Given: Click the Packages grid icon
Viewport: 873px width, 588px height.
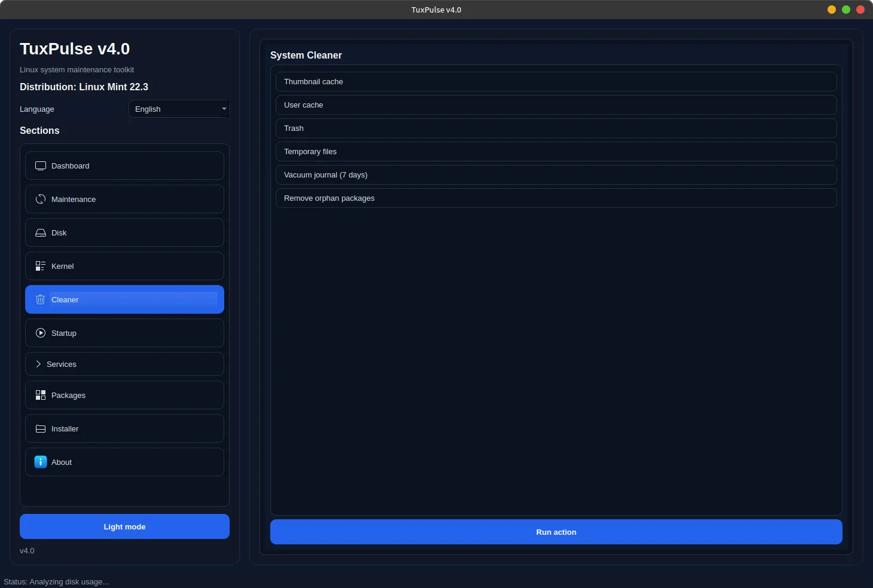Looking at the screenshot, I should [41, 396].
